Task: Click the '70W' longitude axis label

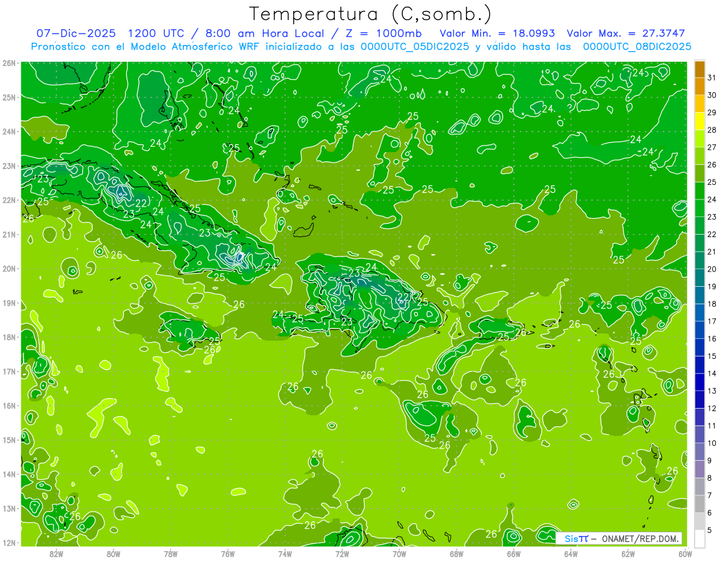Action: coord(399,554)
